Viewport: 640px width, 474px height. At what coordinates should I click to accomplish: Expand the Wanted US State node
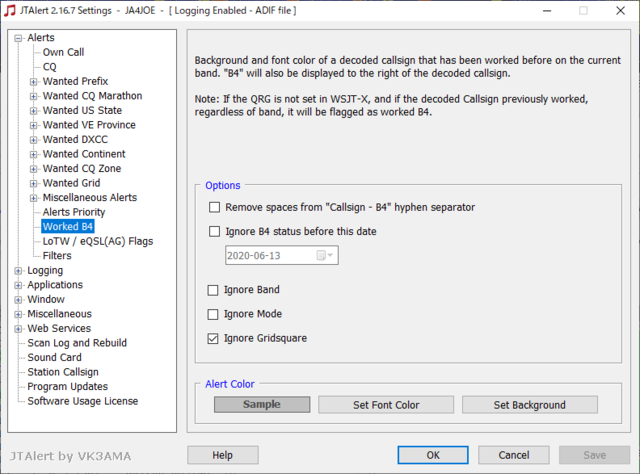(33, 111)
